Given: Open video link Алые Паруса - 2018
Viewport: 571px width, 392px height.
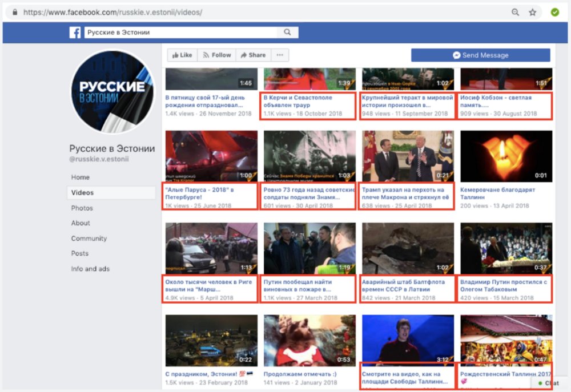Looking at the screenshot, I should pos(199,193).
